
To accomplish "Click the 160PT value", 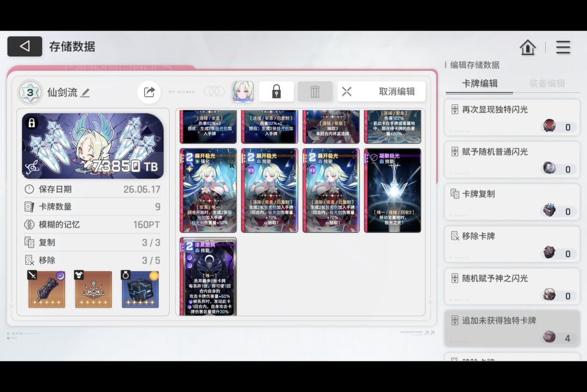I will coord(147,225).
